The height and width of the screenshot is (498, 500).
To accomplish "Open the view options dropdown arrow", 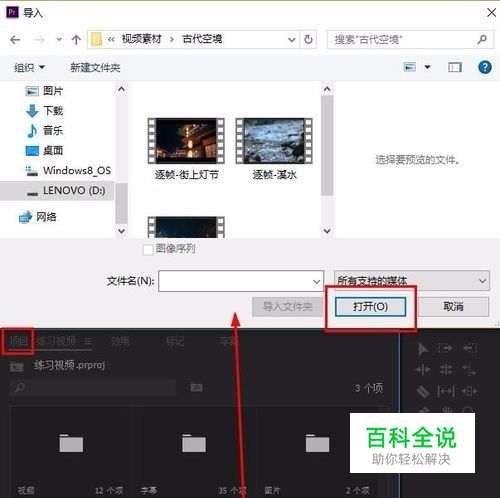I will 427,67.
